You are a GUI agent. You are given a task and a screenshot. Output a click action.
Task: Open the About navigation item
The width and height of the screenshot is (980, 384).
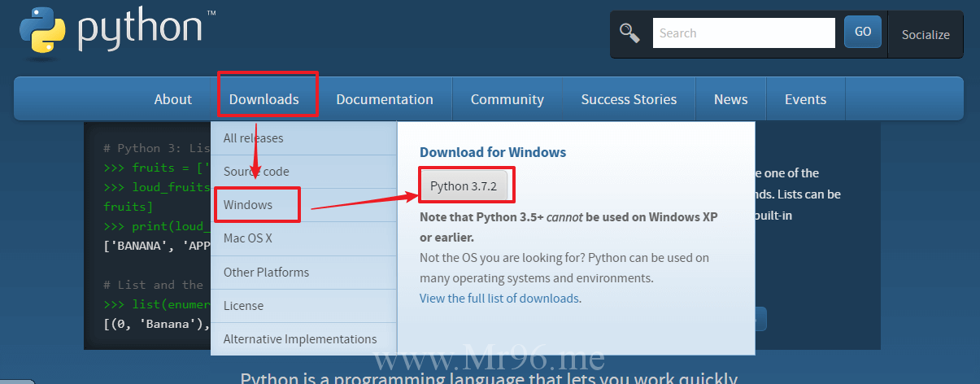tap(173, 99)
